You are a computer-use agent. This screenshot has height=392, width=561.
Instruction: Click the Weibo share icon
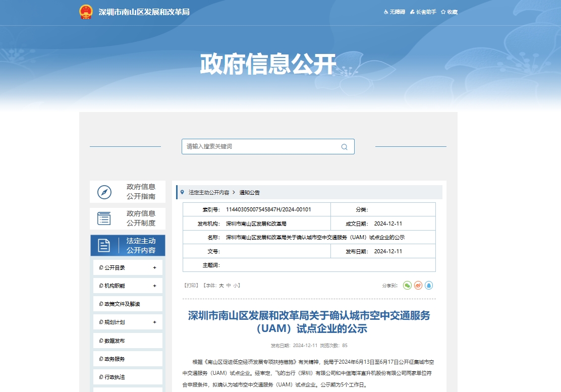pos(418,286)
